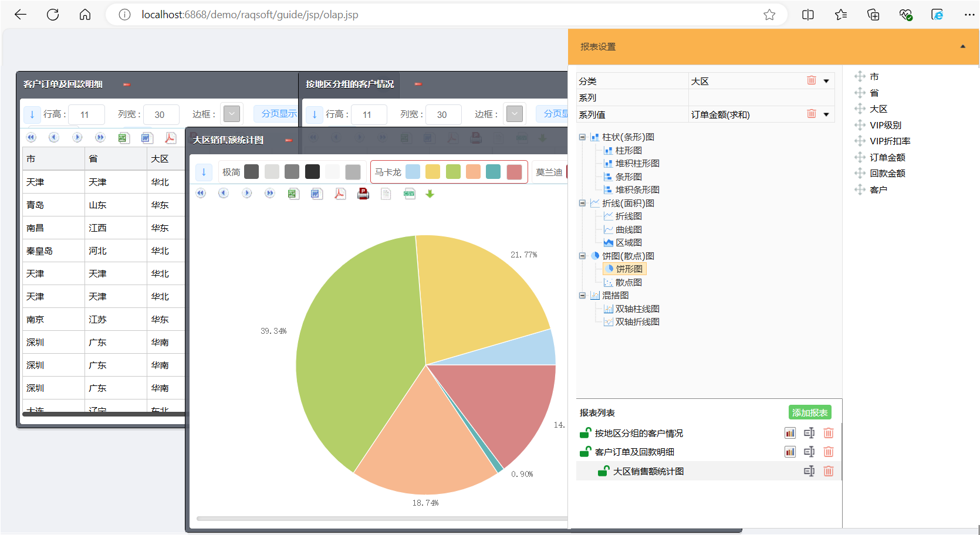
Task: Go to last page in pie chart toolbar
Action: [x=269, y=193]
